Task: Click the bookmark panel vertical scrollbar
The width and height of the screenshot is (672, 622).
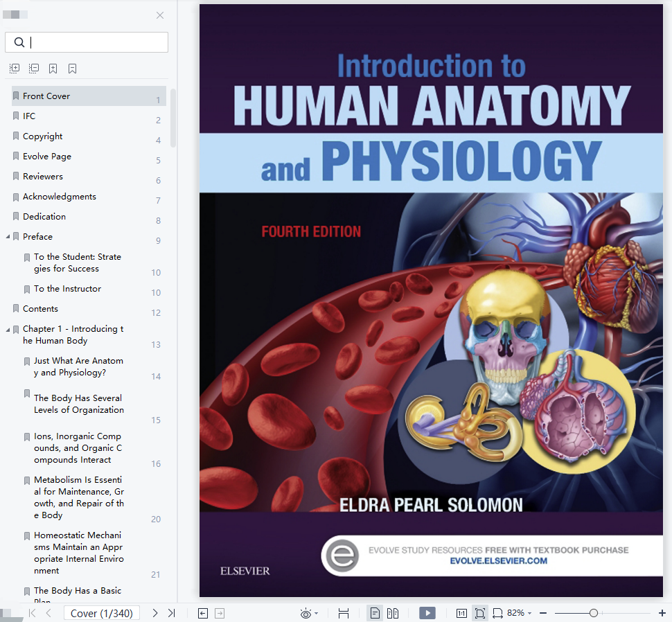Action: pyautogui.click(x=173, y=118)
